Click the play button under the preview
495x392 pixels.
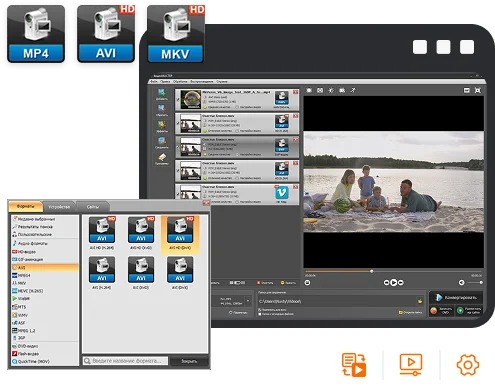tap(393, 282)
